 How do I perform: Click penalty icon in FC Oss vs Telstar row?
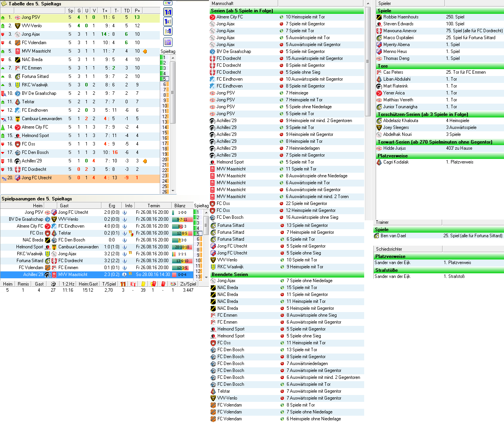point(131,233)
